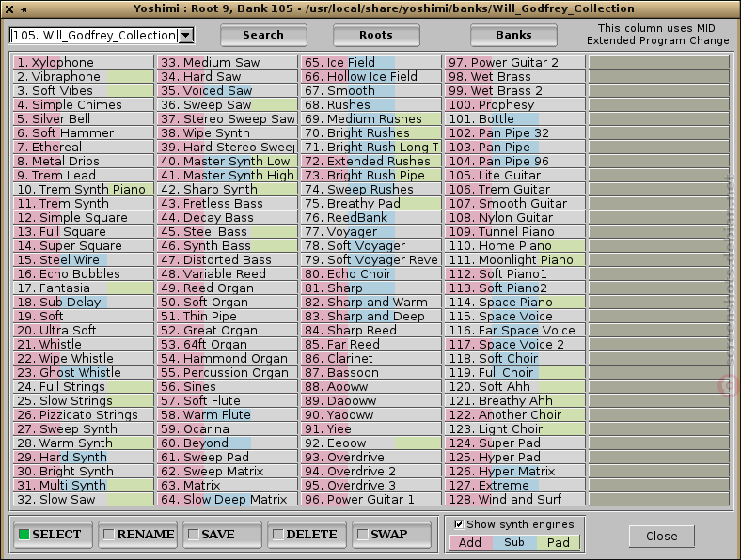Select 64. Slow Deep Matrix

point(228,500)
